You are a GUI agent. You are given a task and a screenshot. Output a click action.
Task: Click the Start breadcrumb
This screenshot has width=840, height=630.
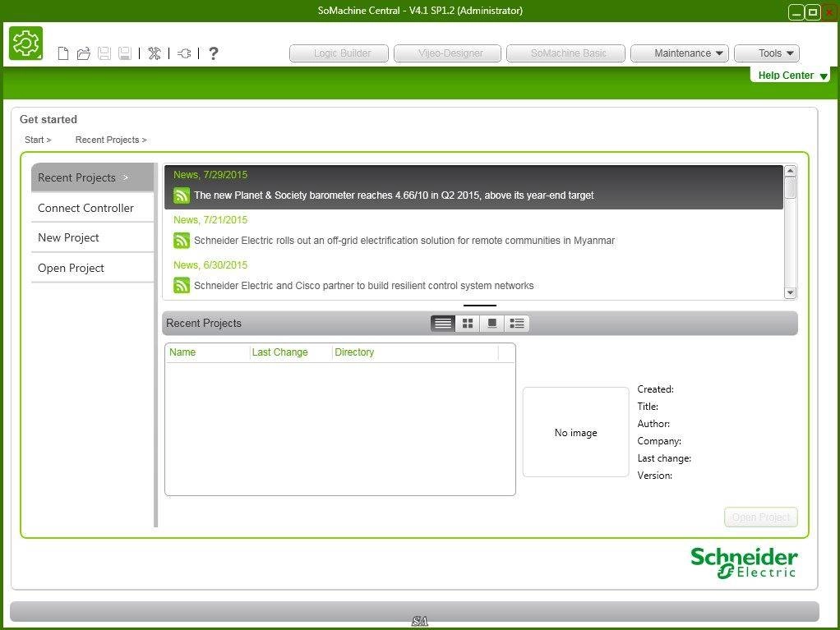tap(38, 140)
